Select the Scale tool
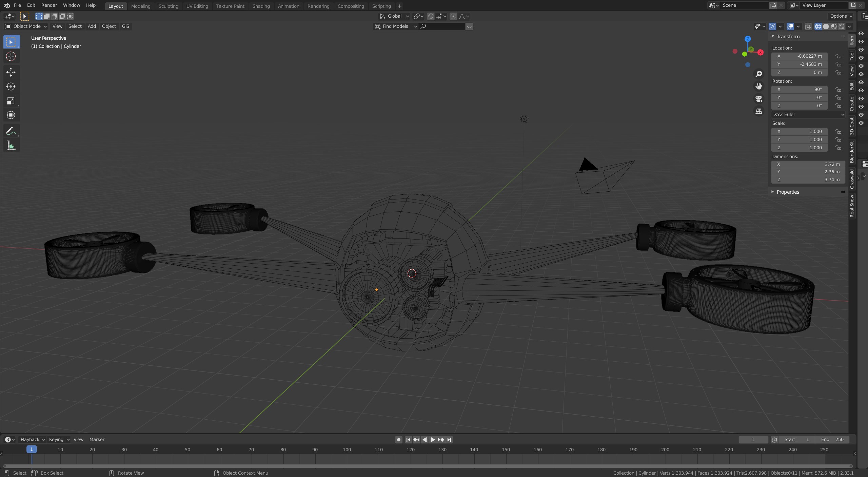 coord(11,101)
